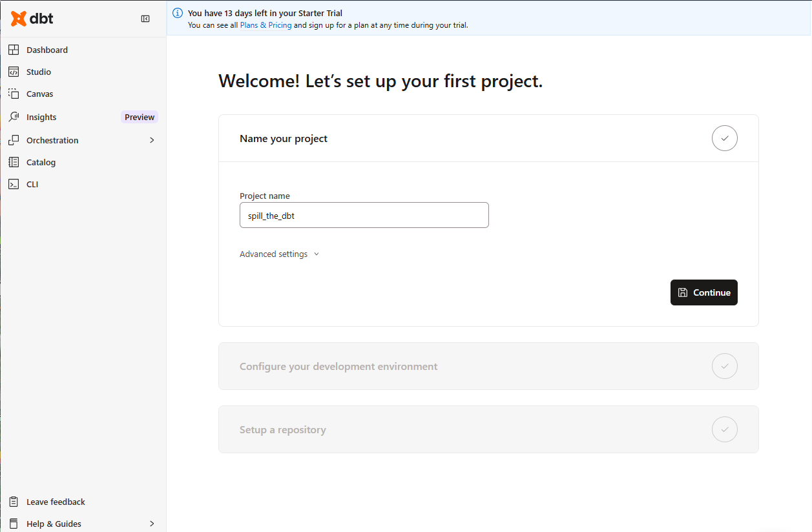Click the "Project name" label text
The width and height of the screenshot is (812, 532).
[265, 196]
